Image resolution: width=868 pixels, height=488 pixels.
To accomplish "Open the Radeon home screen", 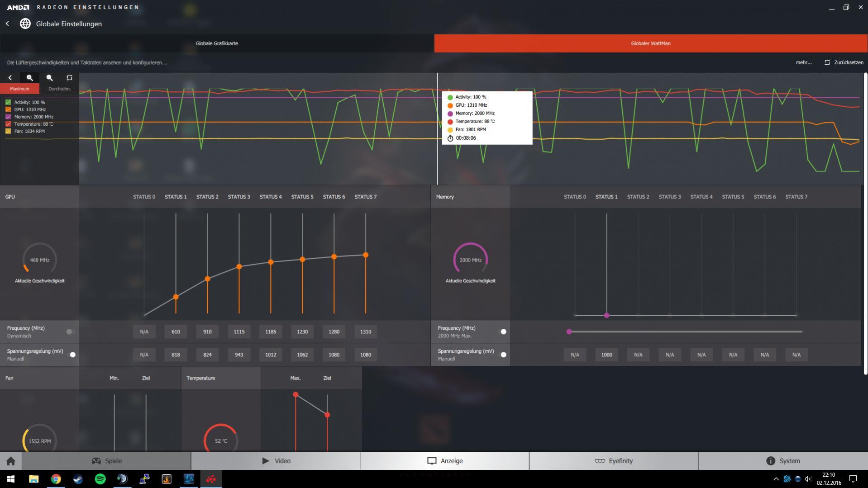I will click(x=11, y=461).
